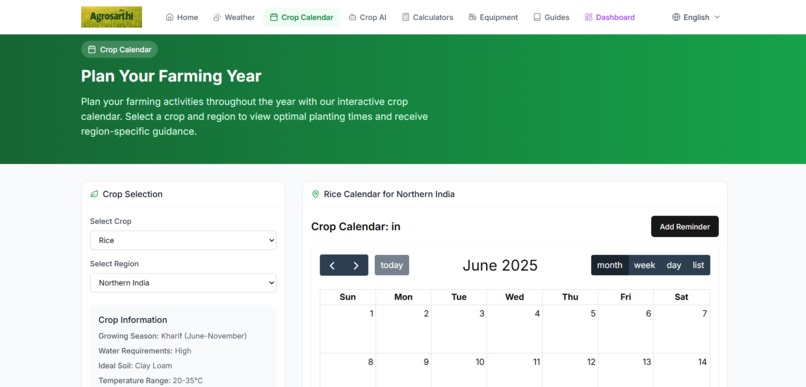
Task: Open the Equipment page
Action: [x=493, y=17]
